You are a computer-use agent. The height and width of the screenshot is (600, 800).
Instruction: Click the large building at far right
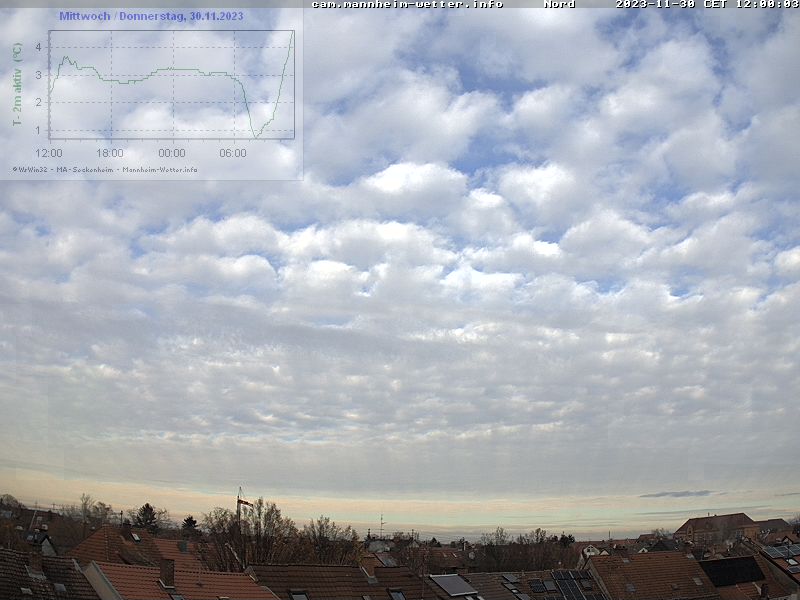point(714,526)
